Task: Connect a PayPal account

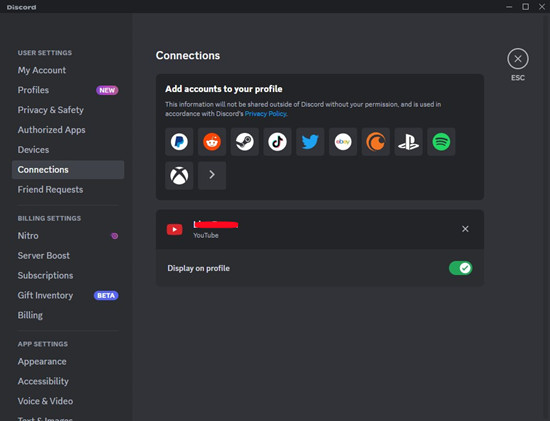Action: point(179,142)
